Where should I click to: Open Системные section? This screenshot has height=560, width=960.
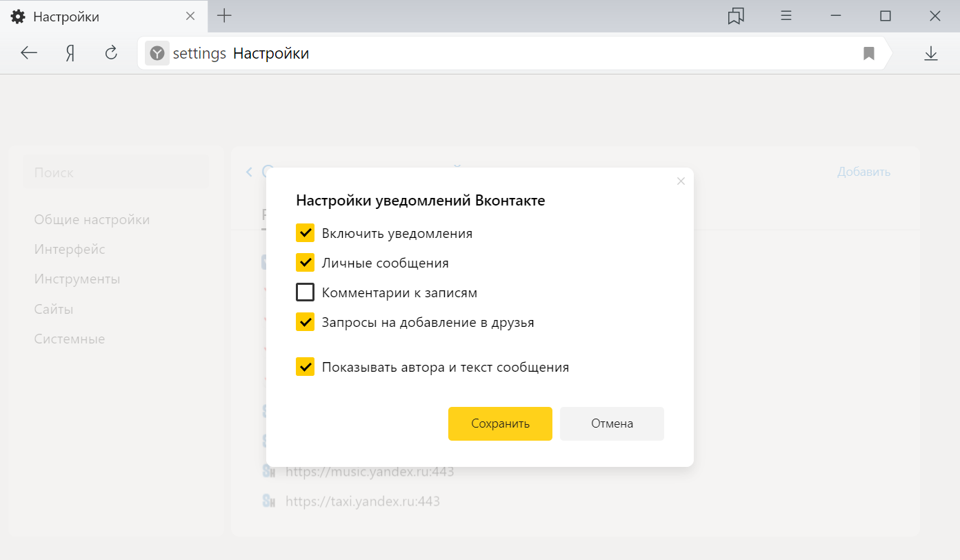tap(70, 339)
